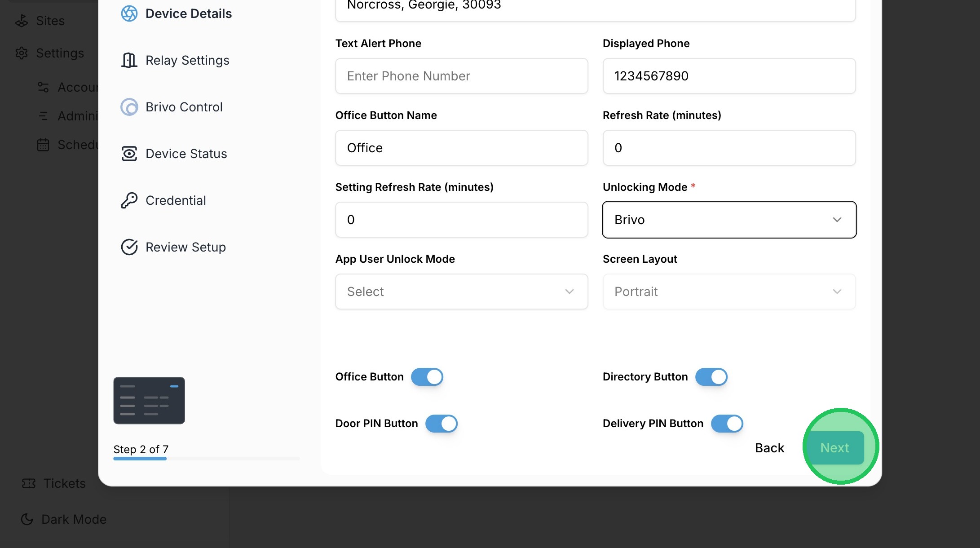The height and width of the screenshot is (548, 980).
Task: Click the Device Details aperture icon
Action: pos(129,13)
